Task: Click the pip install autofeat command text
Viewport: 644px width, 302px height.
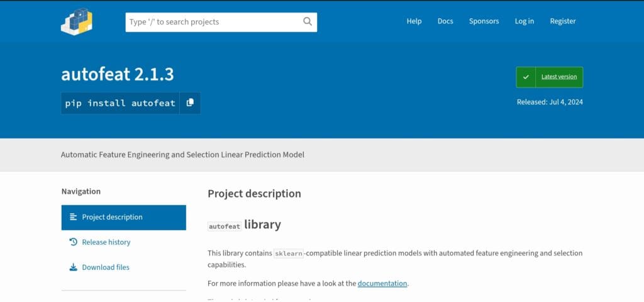Action: (120, 103)
